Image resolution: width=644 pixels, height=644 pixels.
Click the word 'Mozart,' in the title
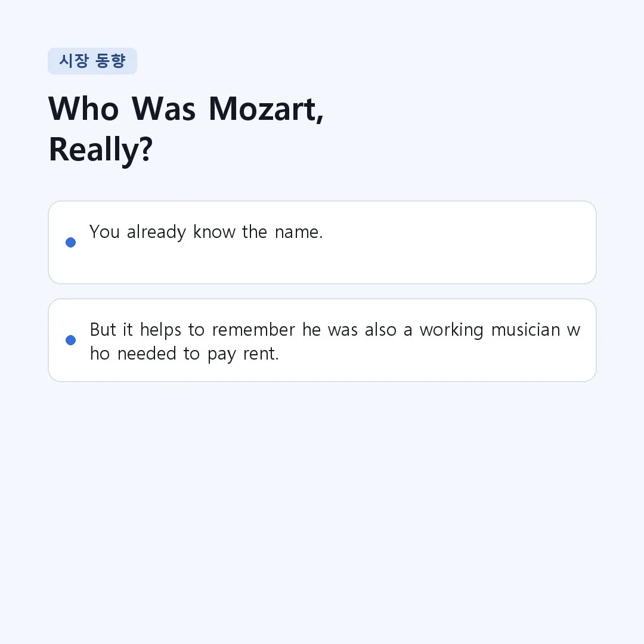coord(266,109)
